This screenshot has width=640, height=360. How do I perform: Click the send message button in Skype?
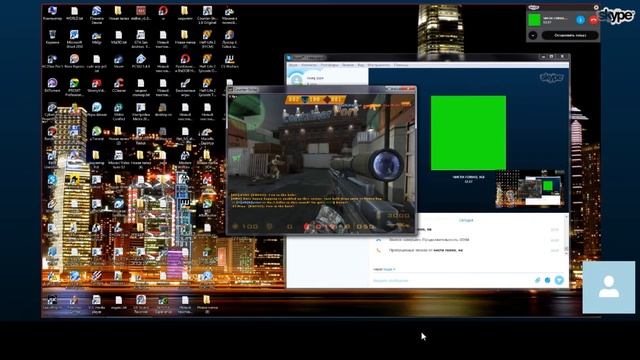pyautogui.click(x=559, y=280)
